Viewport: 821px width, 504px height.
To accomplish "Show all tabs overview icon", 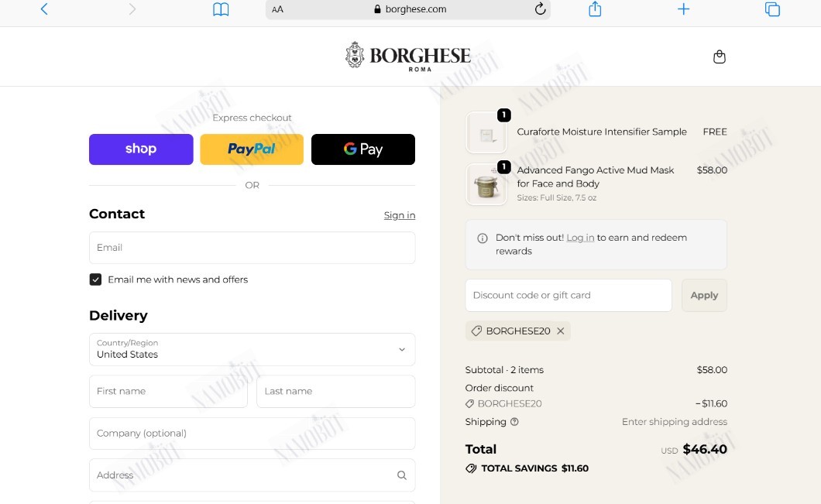I will 772,9.
